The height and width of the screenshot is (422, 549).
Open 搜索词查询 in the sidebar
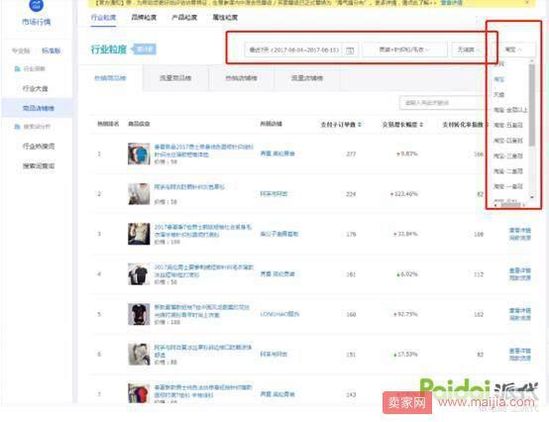click(39, 166)
